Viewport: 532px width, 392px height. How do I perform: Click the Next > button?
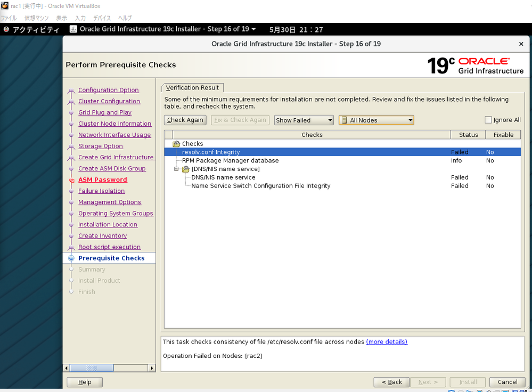coord(428,382)
